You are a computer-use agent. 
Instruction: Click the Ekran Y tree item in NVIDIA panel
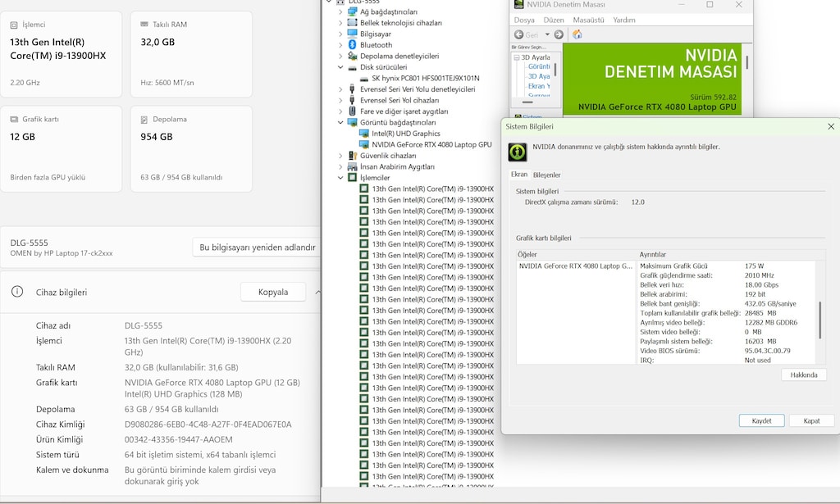click(539, 86)
